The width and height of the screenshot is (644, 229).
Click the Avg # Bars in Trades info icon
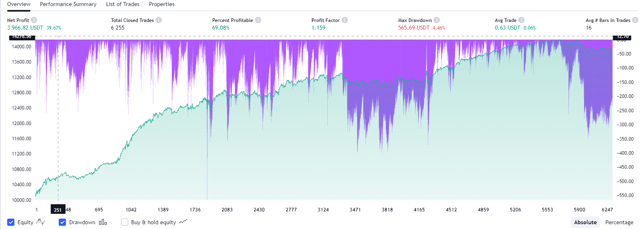click(x=635, y=20)
